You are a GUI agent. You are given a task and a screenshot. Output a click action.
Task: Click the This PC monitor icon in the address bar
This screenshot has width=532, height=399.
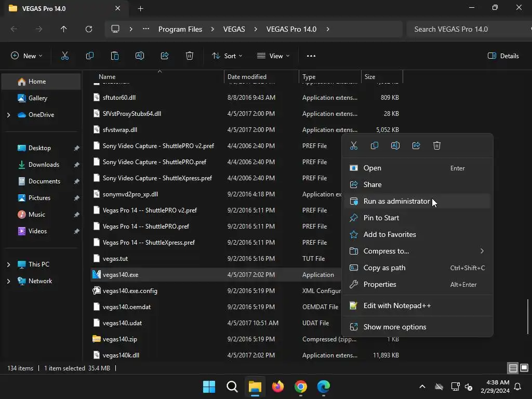pyautogui.click(x=115, y=29)
